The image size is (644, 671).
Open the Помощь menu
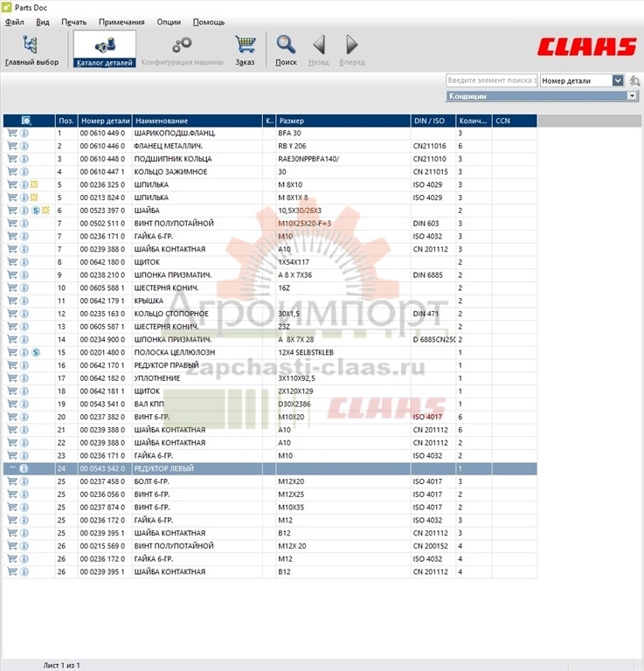(x=209, y=22)
